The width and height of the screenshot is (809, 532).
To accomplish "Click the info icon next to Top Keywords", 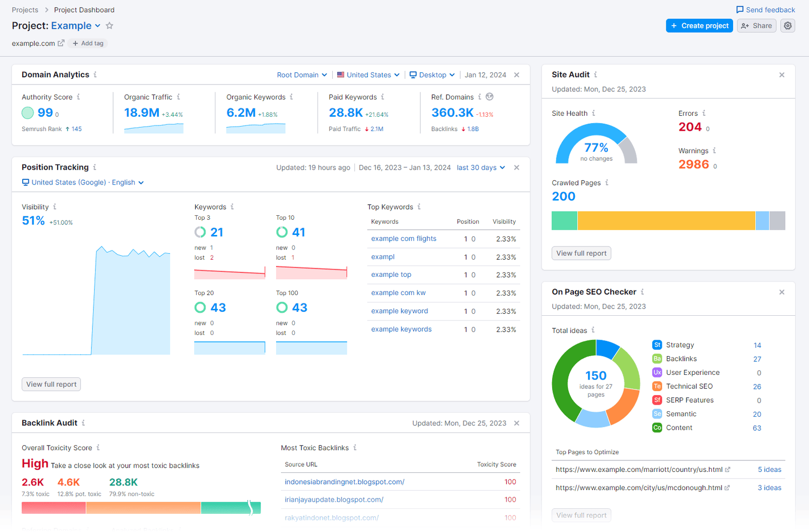I will tap(421, 207).
